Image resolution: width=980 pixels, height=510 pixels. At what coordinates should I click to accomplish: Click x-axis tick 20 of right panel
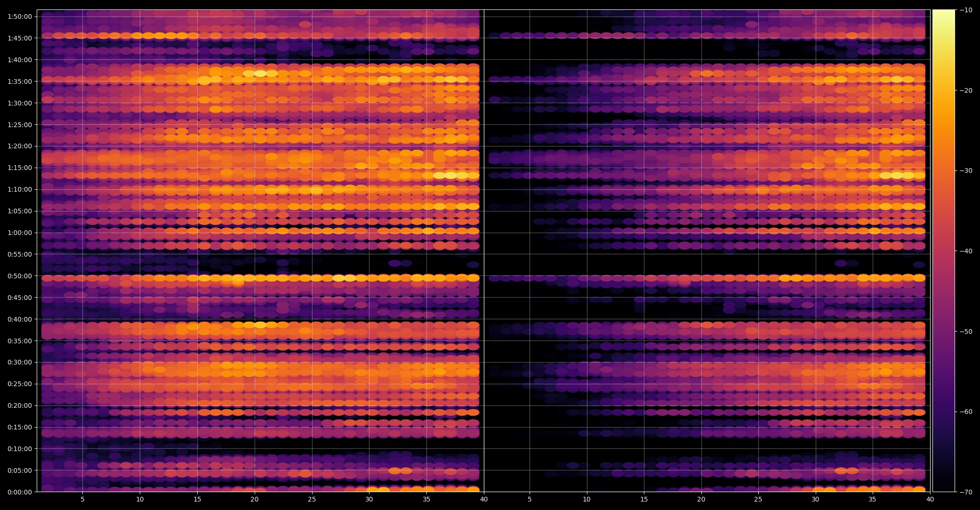pos(701,499)
